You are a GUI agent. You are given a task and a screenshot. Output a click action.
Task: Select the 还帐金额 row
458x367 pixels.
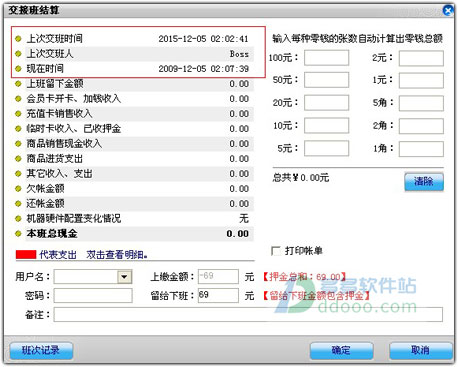[x=134, y=204]
